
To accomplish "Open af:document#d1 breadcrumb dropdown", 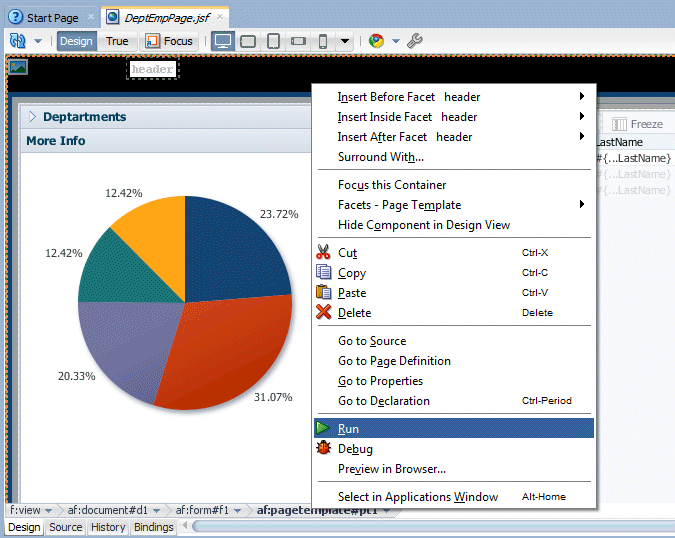I will tap(156, 511).
